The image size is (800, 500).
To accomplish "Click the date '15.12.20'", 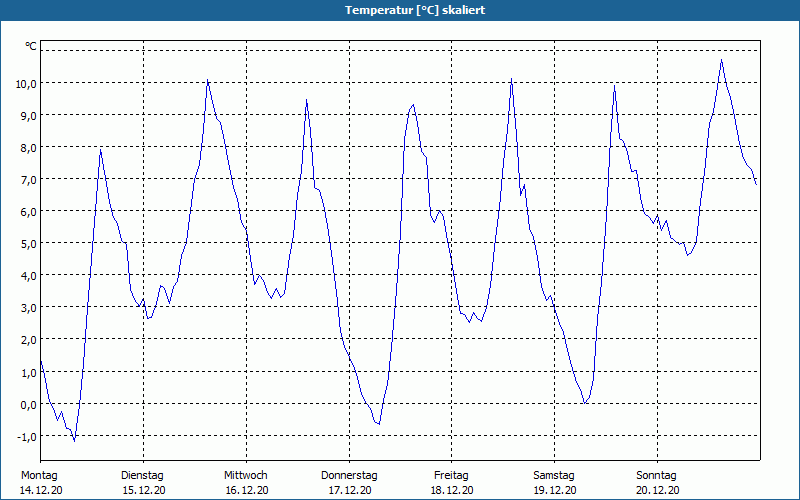I will (x=144, y=491).
